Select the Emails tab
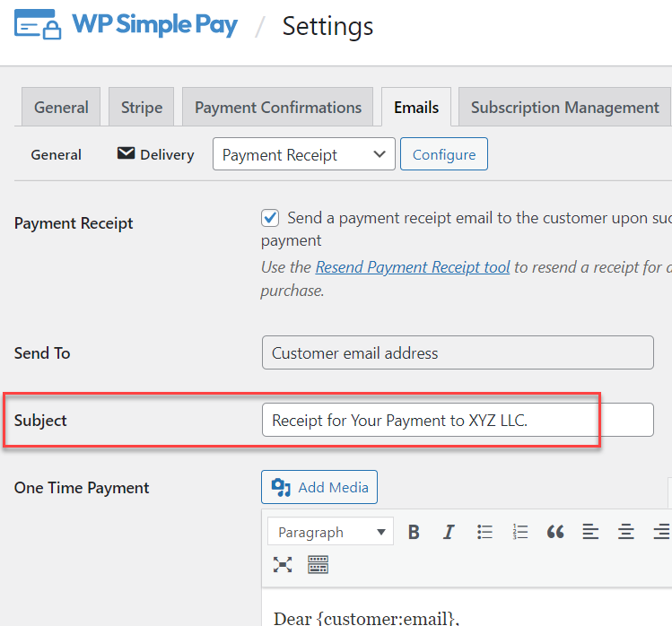The image size is (672, 626). pos(416,107)
